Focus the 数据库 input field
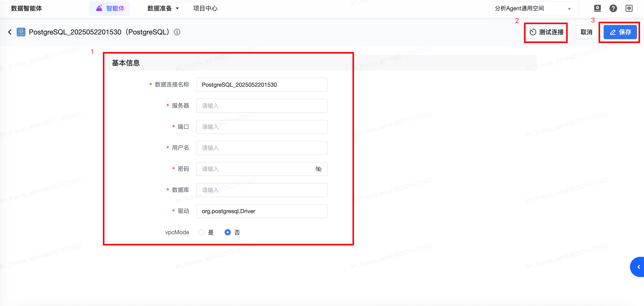Screen dimensions: 644x306 point(262,190)
